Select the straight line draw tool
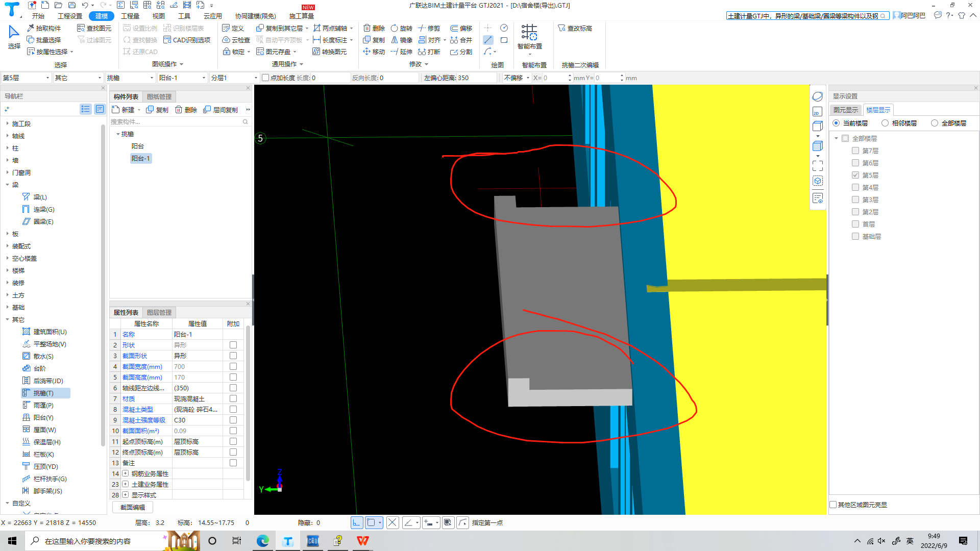 click(x=488, y=40)
